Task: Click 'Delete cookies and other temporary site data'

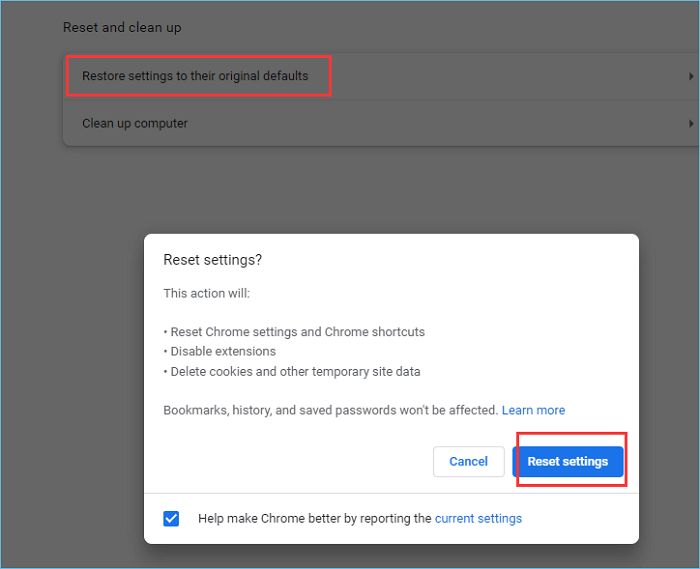Action: click(295, 372)
